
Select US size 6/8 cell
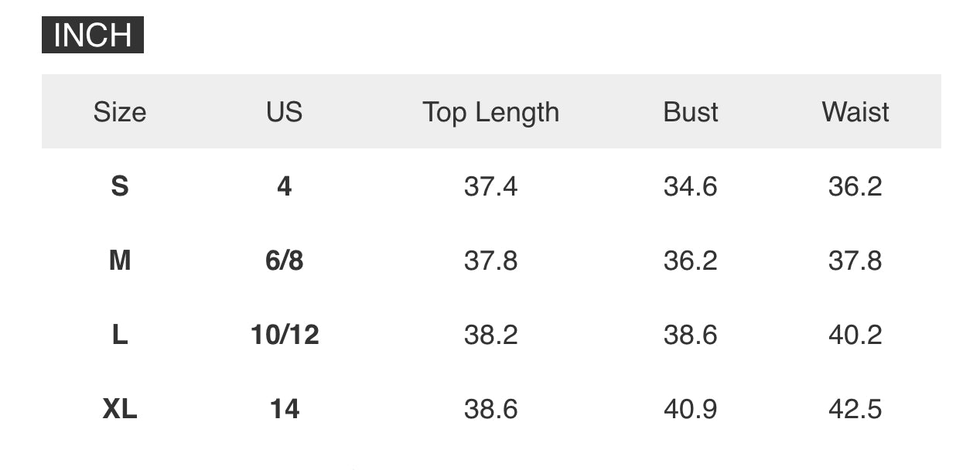click(284, 261)
